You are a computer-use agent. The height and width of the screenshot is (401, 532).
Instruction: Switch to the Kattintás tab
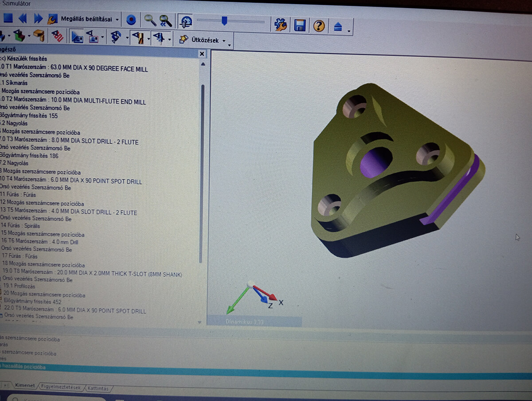tap(98, 389)
